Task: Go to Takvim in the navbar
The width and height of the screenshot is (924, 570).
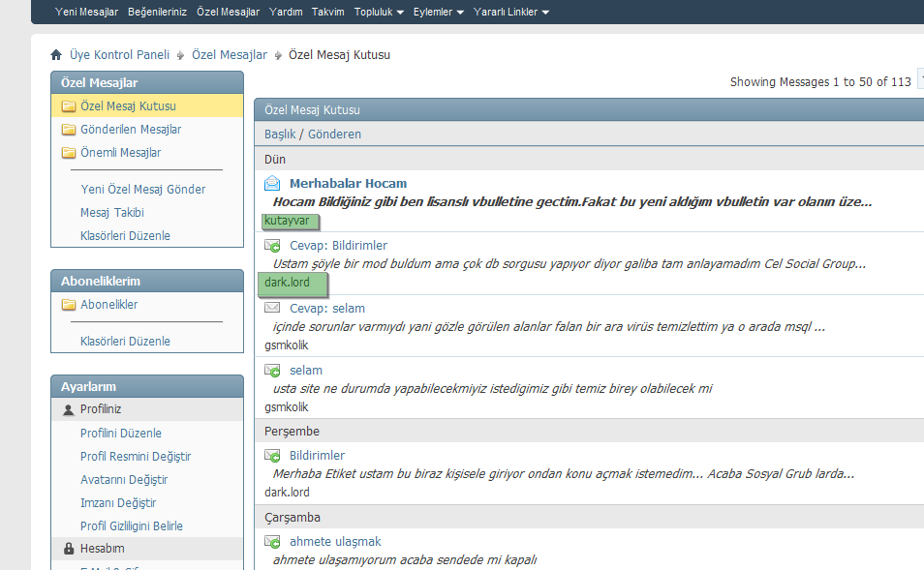Action: click(327, 12)
